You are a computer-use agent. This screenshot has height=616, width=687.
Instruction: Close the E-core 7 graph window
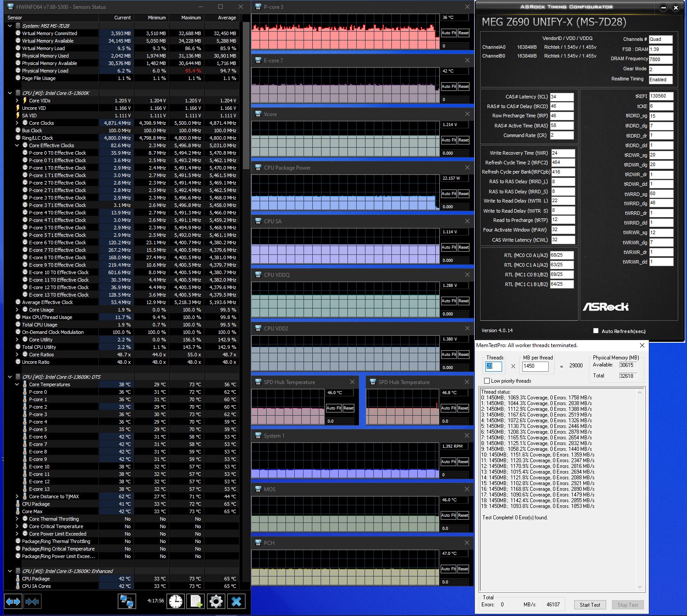[x=467, y=60]
